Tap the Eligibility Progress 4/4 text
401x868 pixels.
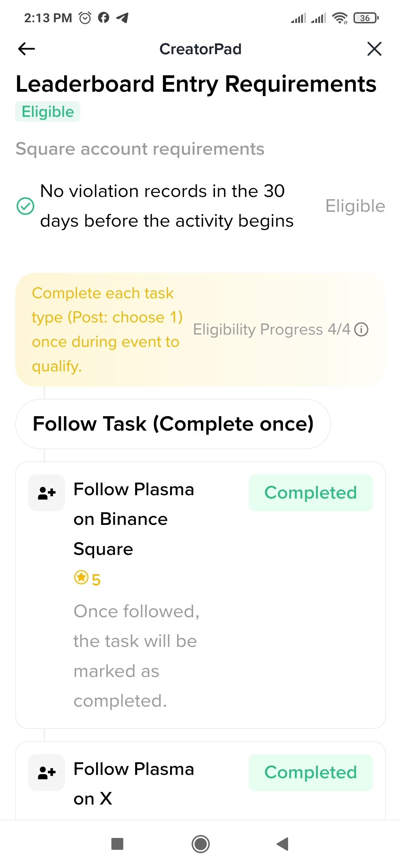(x=271, y=329)
